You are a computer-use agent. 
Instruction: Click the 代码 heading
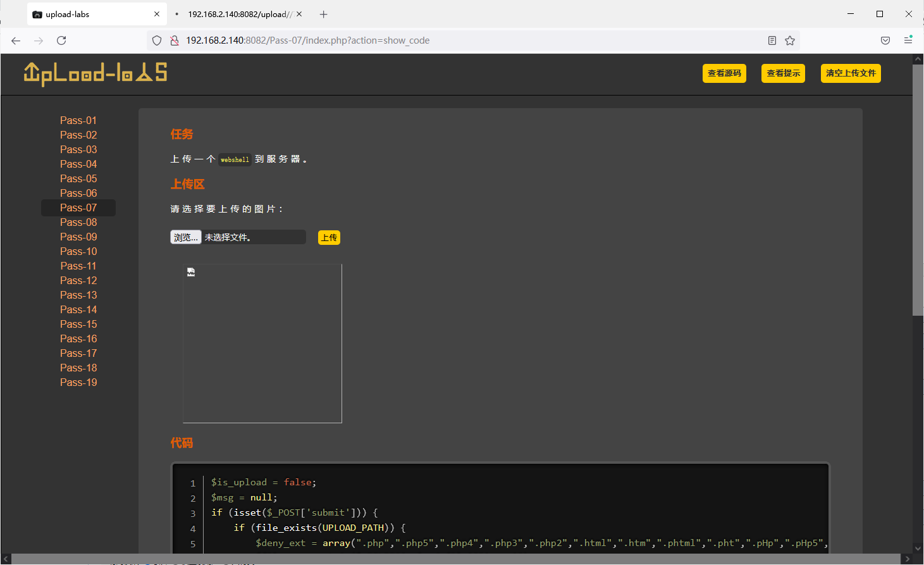point(182,443)
